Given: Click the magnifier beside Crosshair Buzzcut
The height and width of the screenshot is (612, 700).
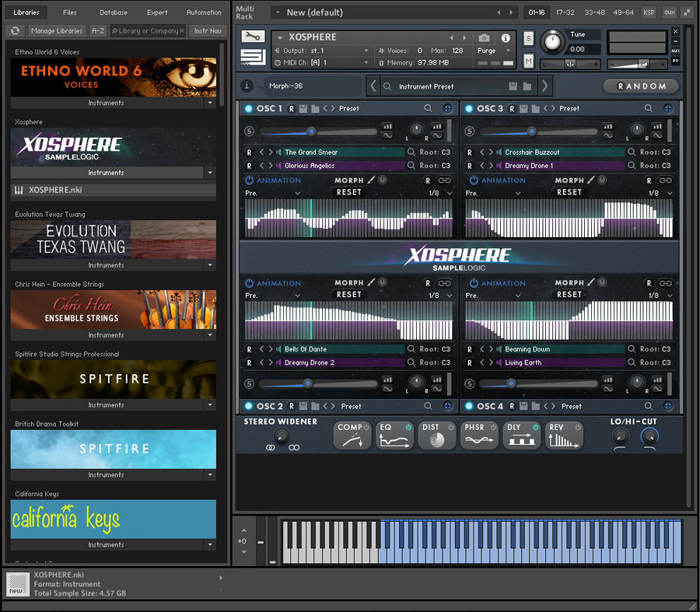Looking at the screenshot, I should pos(632,152).
